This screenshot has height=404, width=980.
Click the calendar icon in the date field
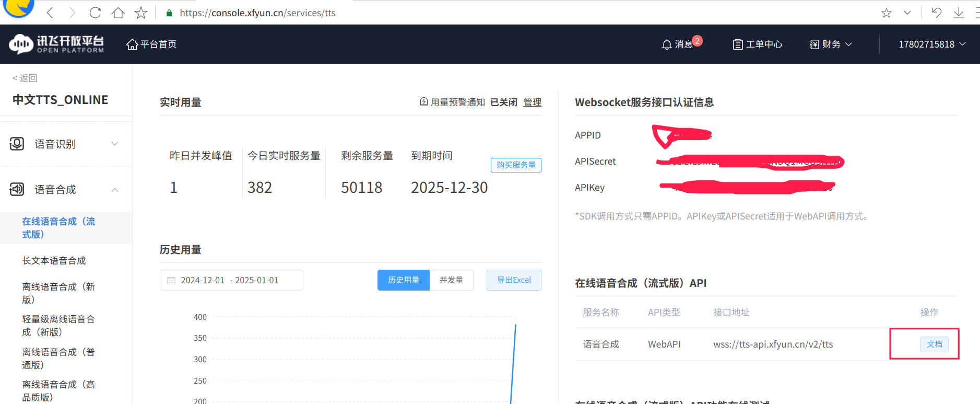(171, 281)
